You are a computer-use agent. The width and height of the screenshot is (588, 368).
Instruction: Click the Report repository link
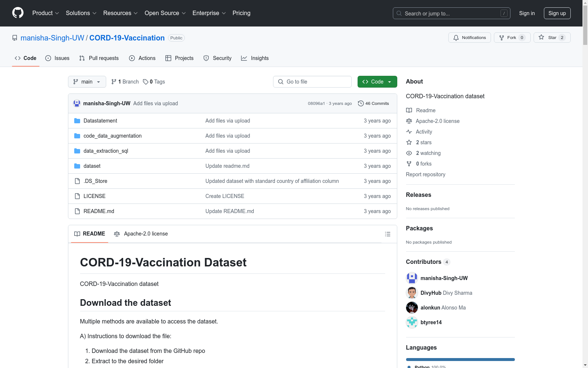426,174
